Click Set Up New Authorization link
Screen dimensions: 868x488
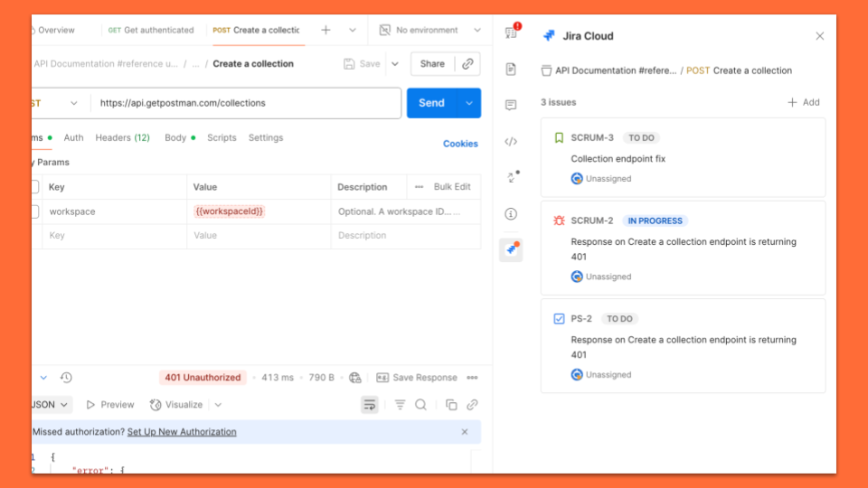pos(182,432)
